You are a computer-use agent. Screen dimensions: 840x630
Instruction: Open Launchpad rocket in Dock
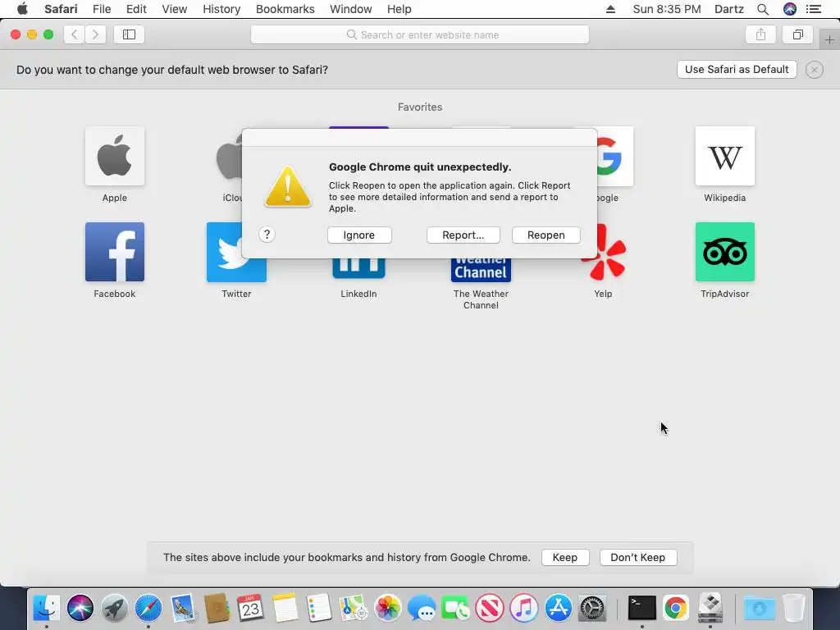click(115, 608)
